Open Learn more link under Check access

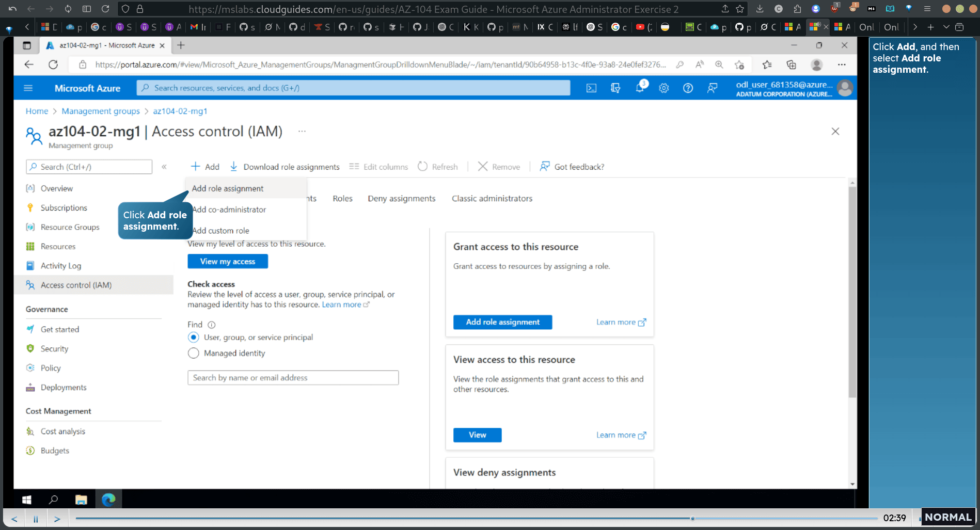346,304
